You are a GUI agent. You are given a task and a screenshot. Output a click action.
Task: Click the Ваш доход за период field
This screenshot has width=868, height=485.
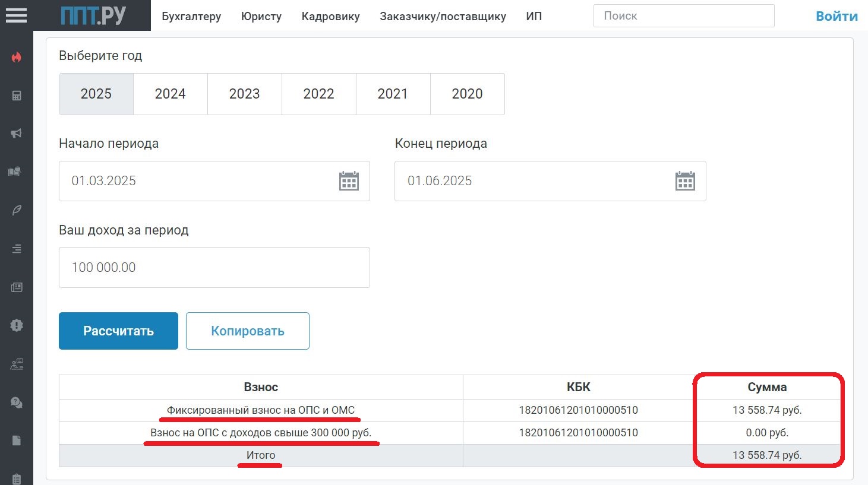click(x=214, y=268)
